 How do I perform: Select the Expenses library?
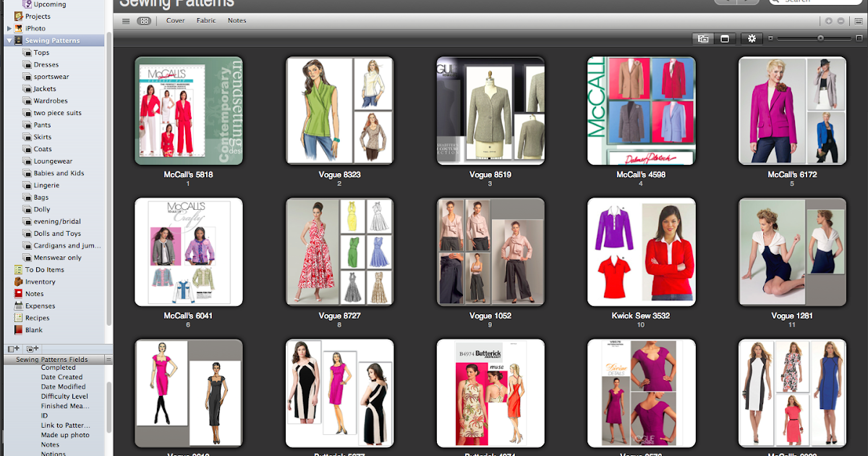[41, 306]
